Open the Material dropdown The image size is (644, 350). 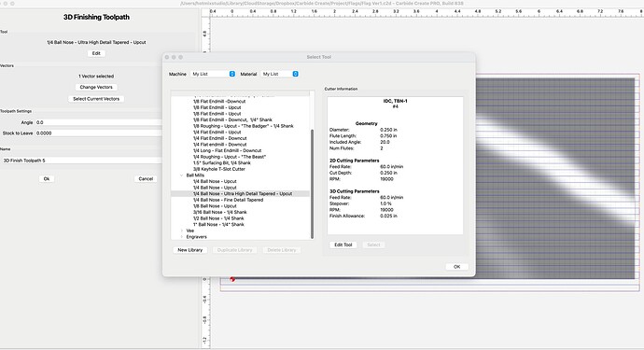point(279,74)
